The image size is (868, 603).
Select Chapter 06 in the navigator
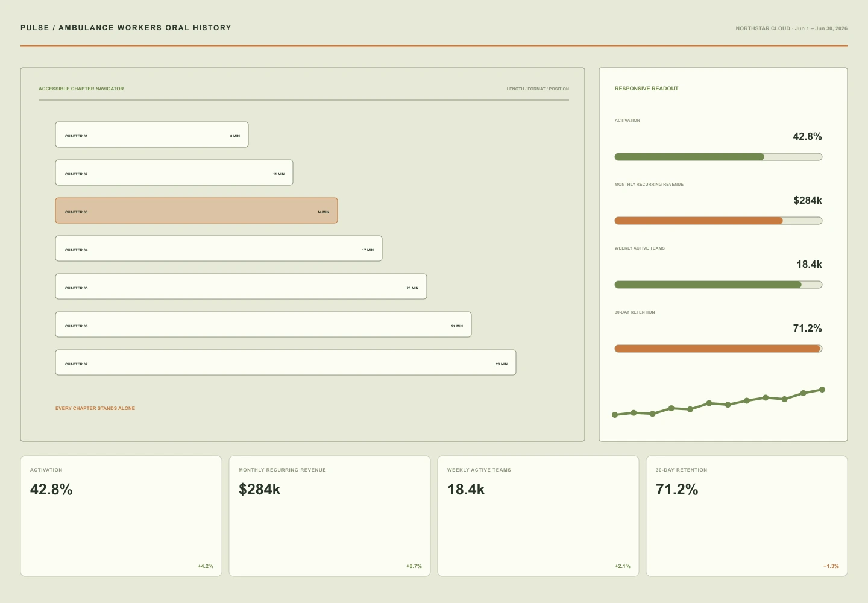[263, 324]
